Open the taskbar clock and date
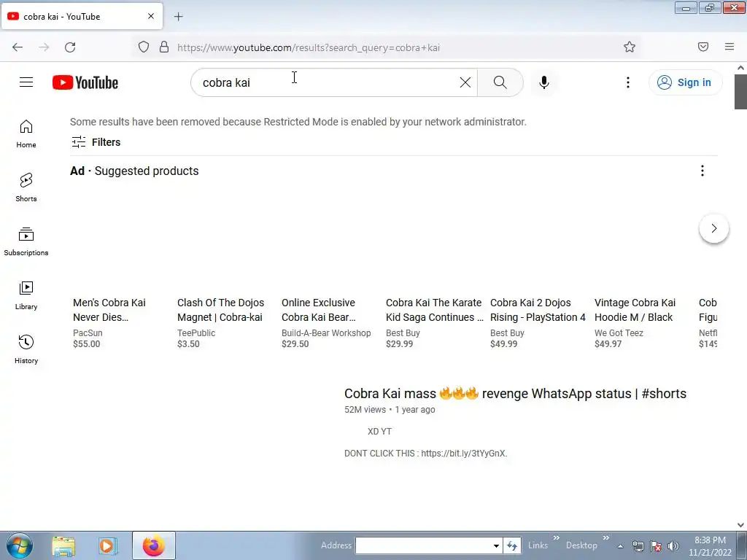The width and height of the screenshot is (747, 560). pyautogui.click(x=710, y=546)
